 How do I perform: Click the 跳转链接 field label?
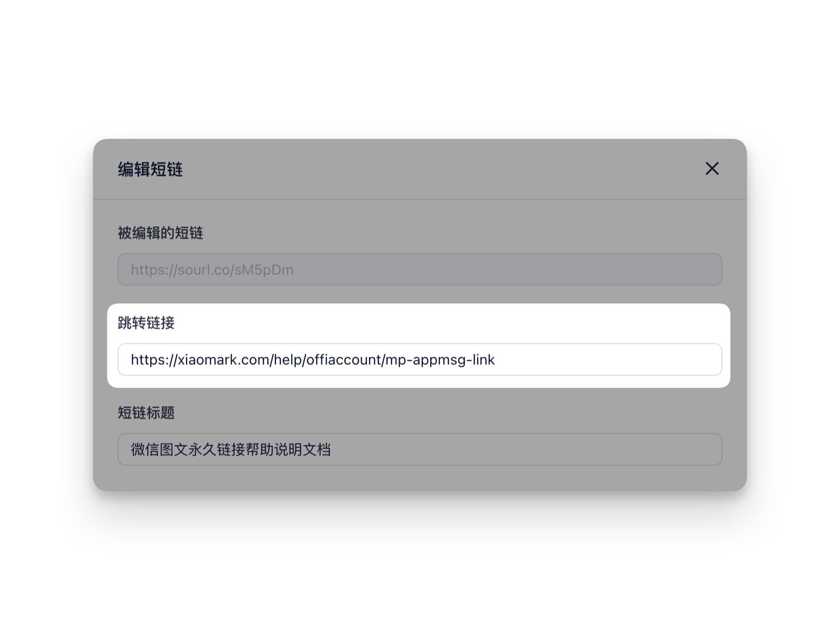click(x=146, y=323)
